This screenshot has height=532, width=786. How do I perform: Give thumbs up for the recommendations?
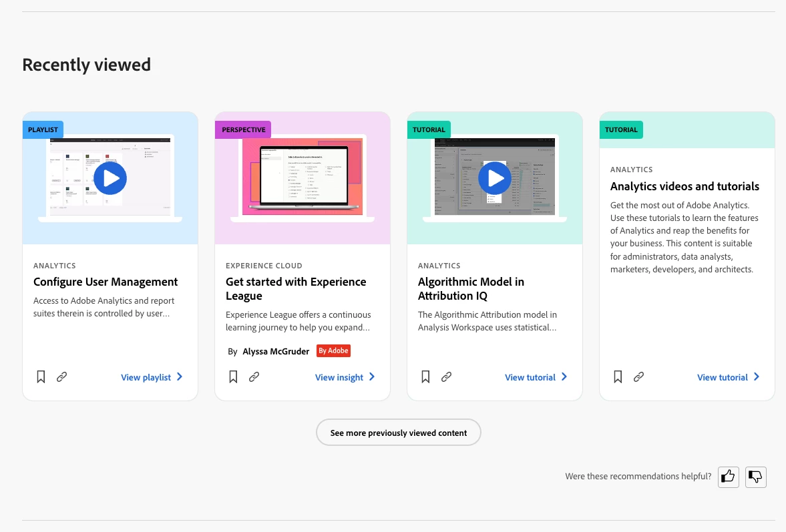tap(729, 477)
